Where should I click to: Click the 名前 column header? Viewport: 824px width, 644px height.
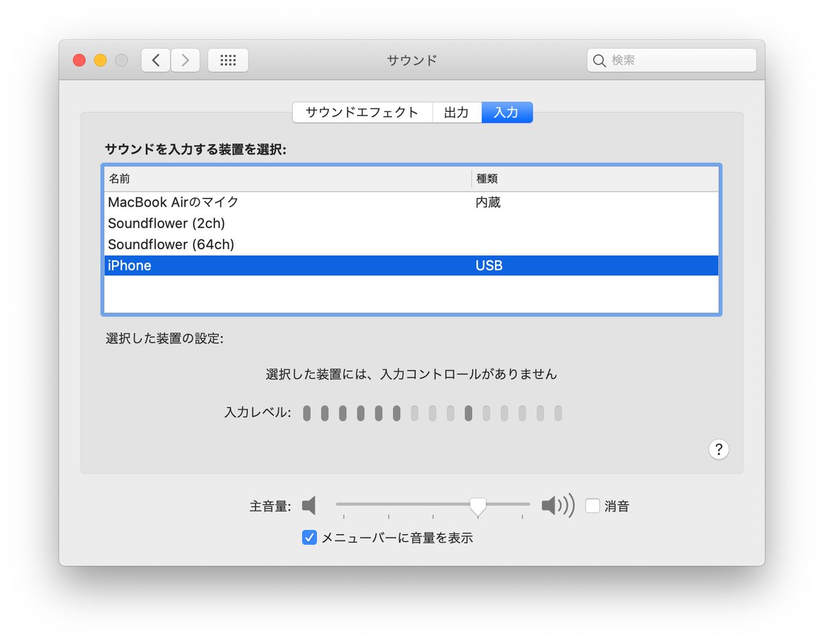(288, 179)
